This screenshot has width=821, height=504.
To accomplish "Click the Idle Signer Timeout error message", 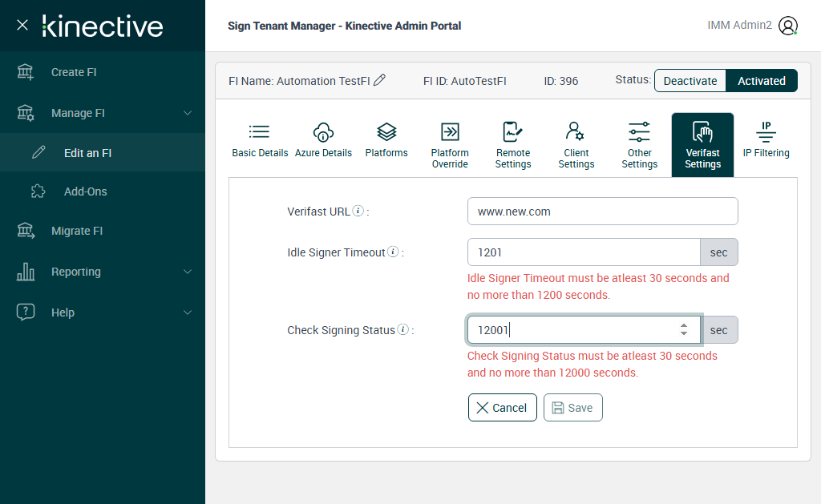I will click(598, 286).
